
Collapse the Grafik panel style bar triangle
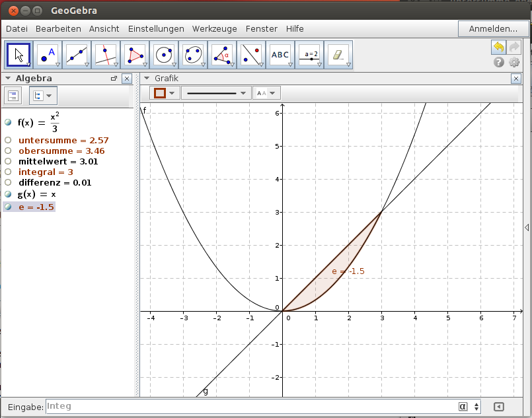click(147, 78)
